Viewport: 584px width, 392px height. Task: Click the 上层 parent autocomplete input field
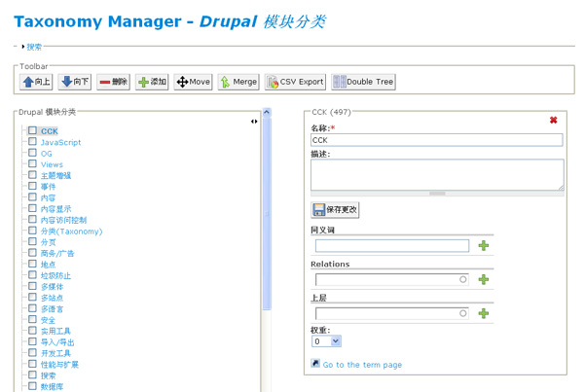392,313
